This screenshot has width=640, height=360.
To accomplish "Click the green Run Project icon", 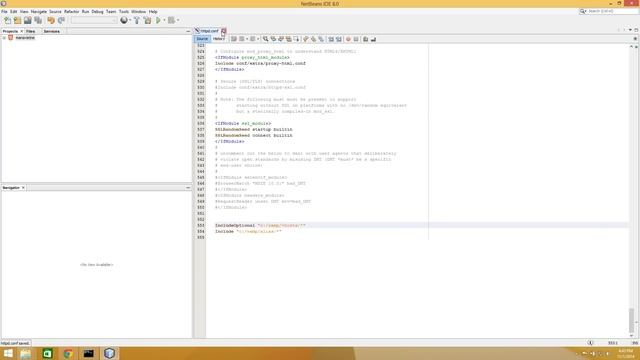I will tap(158, 20).
